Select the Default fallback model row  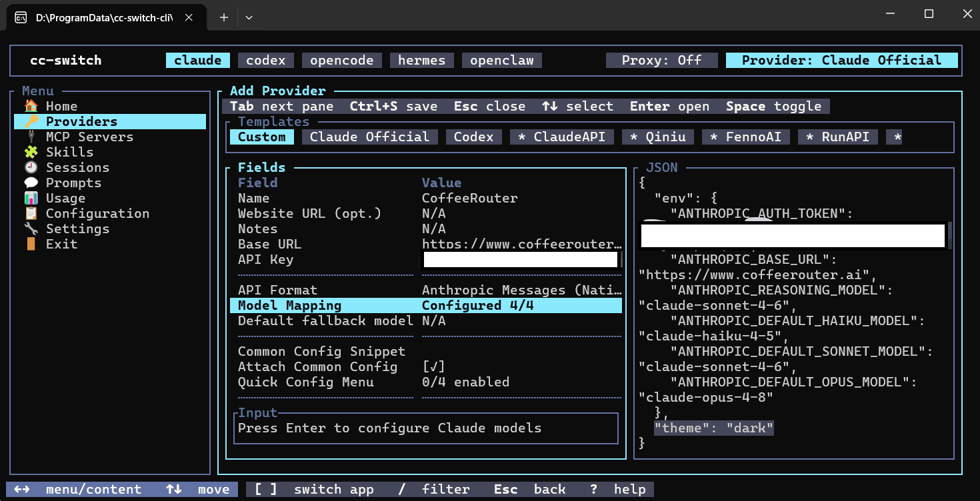point(426,320)
